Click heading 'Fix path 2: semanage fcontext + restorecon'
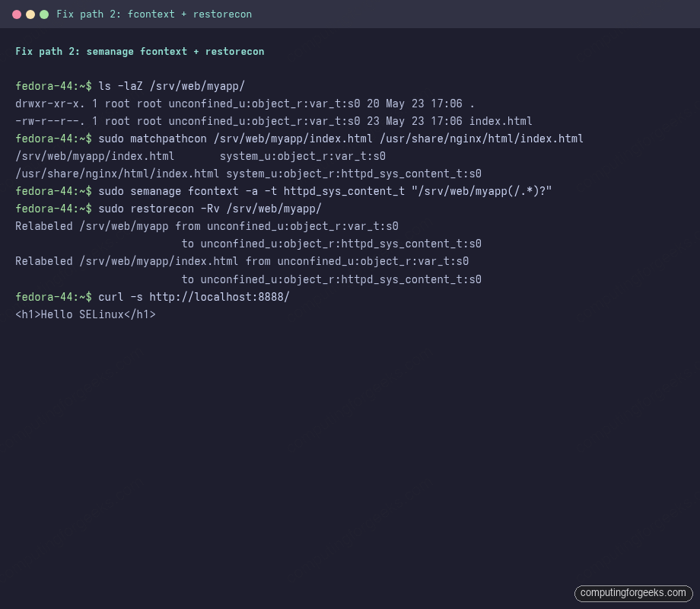This screenshot has width=700, height=609. (140, 51)
